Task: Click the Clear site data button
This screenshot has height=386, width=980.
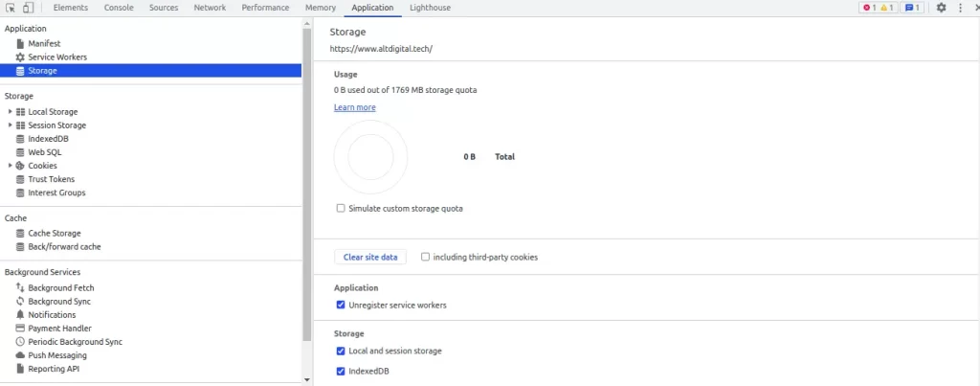Action: 370,257
